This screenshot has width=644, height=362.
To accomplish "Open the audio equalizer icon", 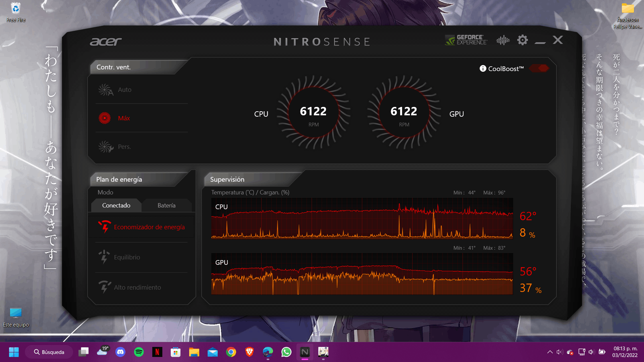I will [x=502, y=40].
